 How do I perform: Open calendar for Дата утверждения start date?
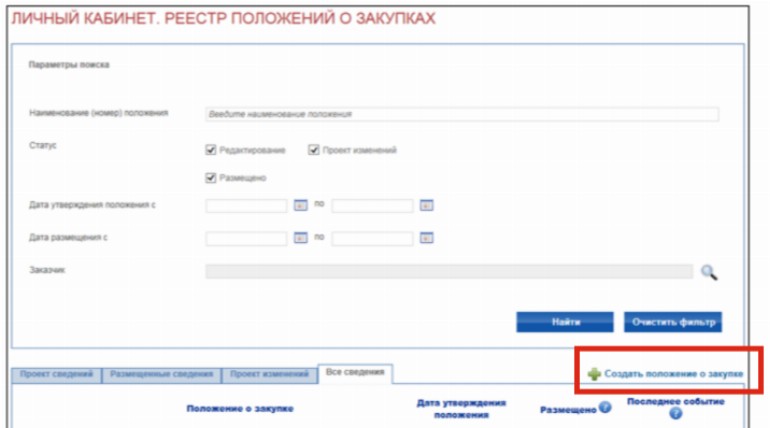(299, 206)
